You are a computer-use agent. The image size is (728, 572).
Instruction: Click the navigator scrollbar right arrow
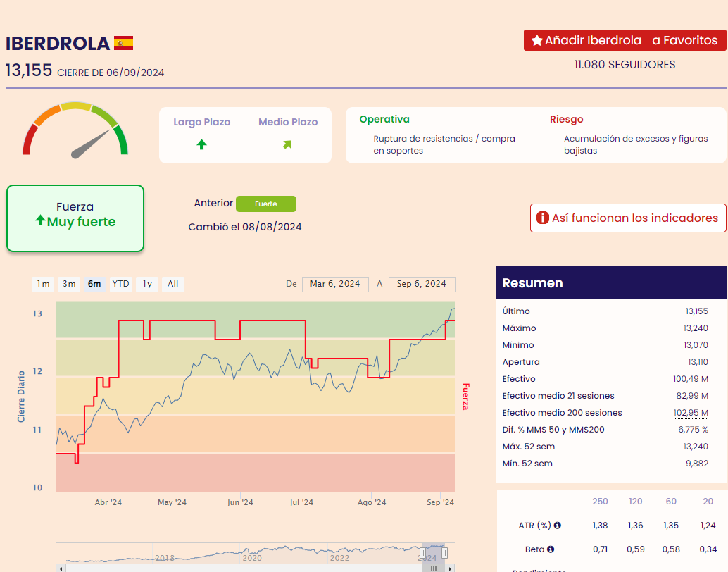pyautogui.click(x=450, y=568)
